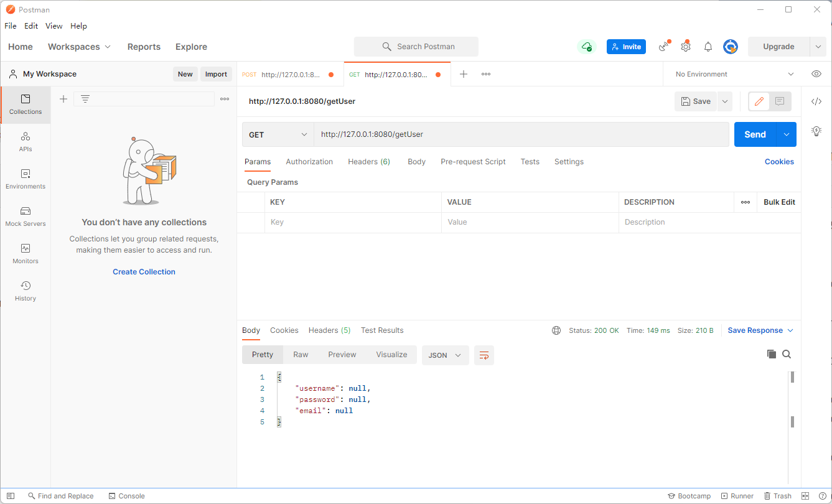The image size is (832, 504).
Task: Click the request URL input field
Action: pos(521,134)
